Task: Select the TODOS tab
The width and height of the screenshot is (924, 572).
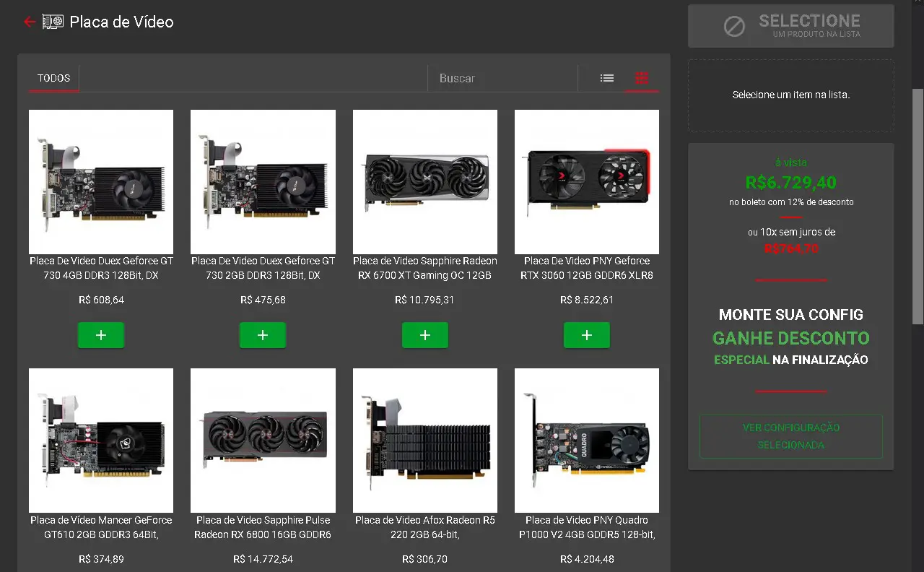Action: click(x=54, y=78)
